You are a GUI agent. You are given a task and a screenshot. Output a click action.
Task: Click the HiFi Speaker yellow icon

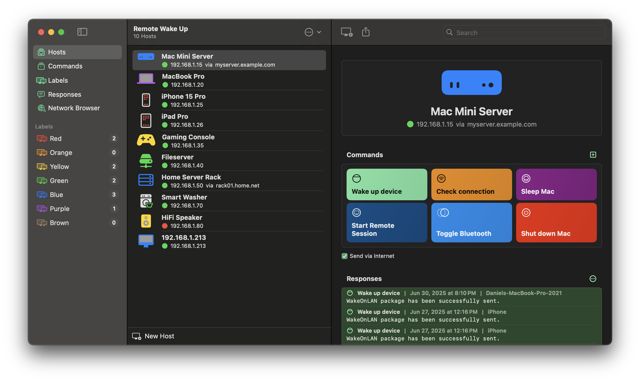pyautogui.click(x=146, y=221)
